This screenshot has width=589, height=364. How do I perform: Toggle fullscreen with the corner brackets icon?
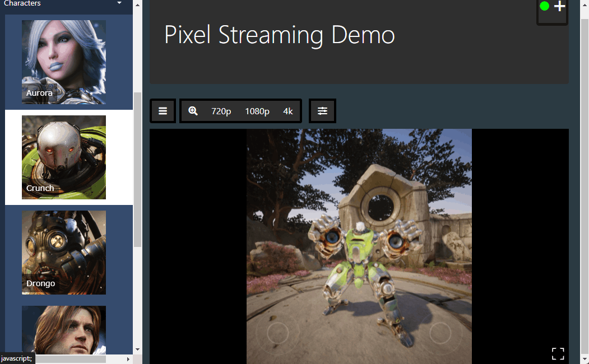tap(558, 353)
